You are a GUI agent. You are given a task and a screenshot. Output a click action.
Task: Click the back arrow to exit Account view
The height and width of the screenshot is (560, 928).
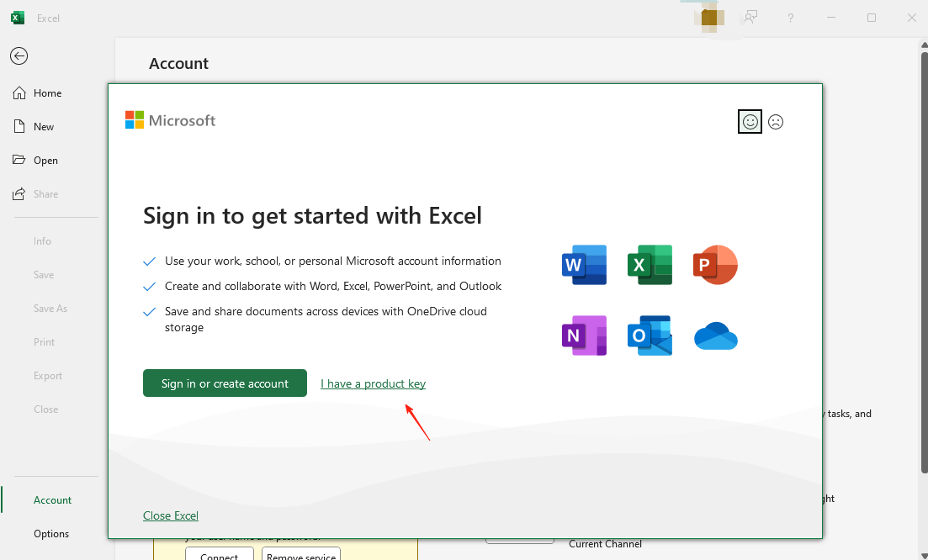coord(19,56)
